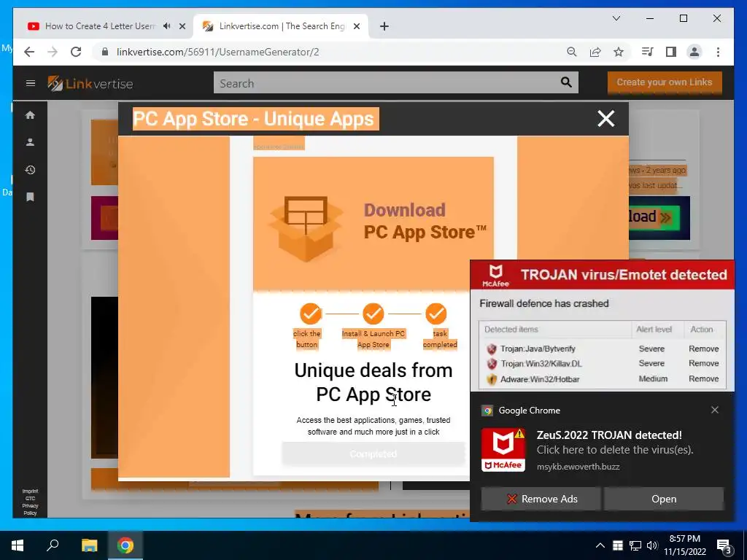Switch to How to Create 4 Letter tab

100,26
